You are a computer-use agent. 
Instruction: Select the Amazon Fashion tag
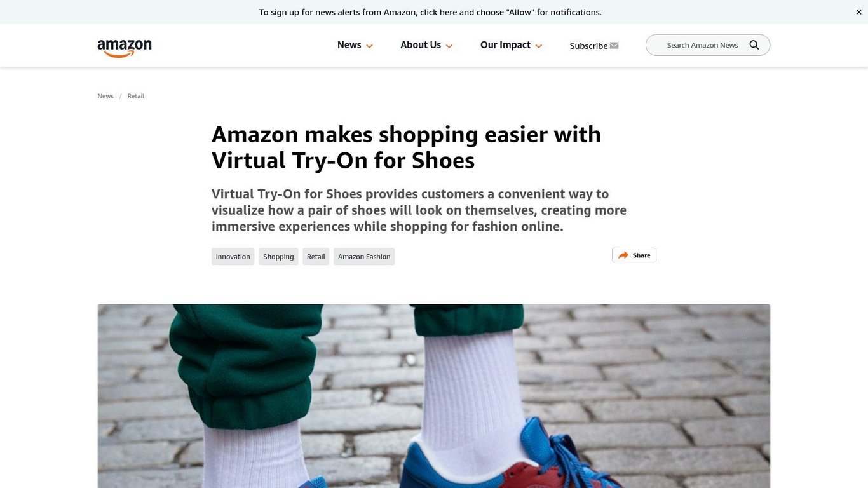364,257
